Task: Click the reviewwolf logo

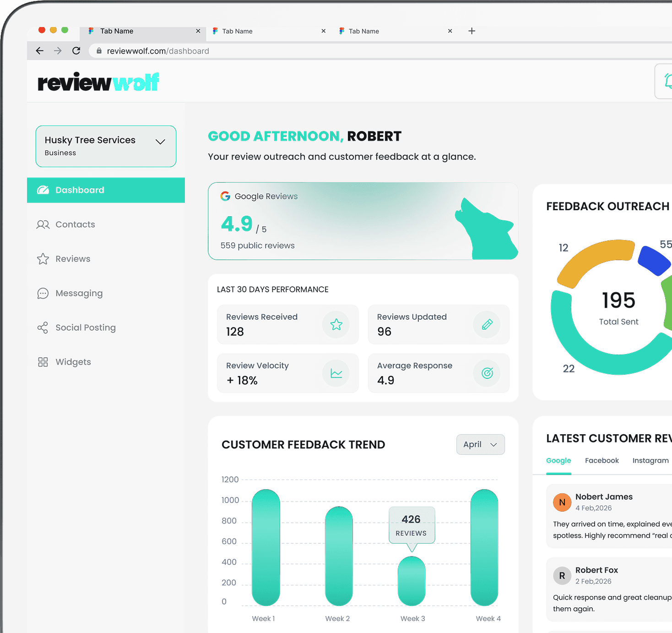Action: 98,82
